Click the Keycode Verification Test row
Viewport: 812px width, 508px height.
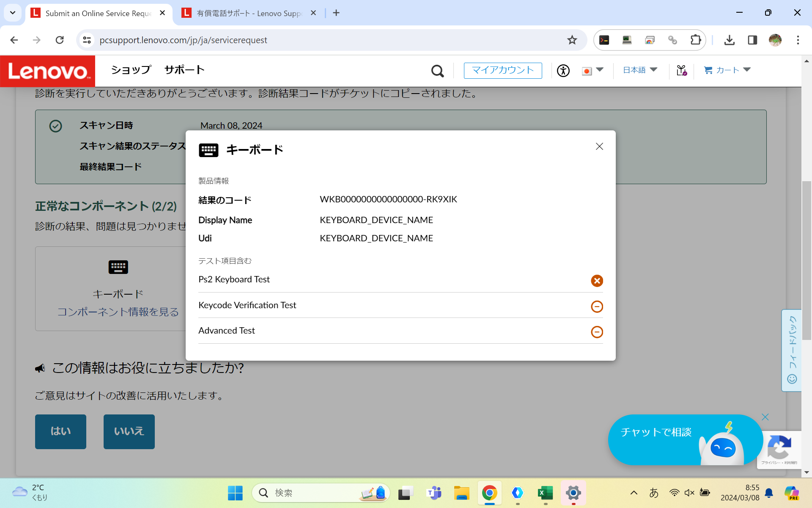tap(401, 305)
